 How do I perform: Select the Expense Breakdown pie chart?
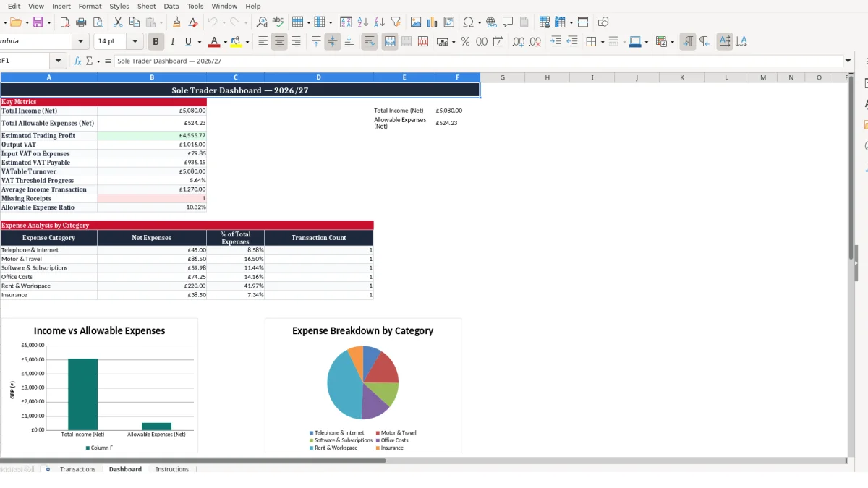pyautogui.click(x=363, y=385)
